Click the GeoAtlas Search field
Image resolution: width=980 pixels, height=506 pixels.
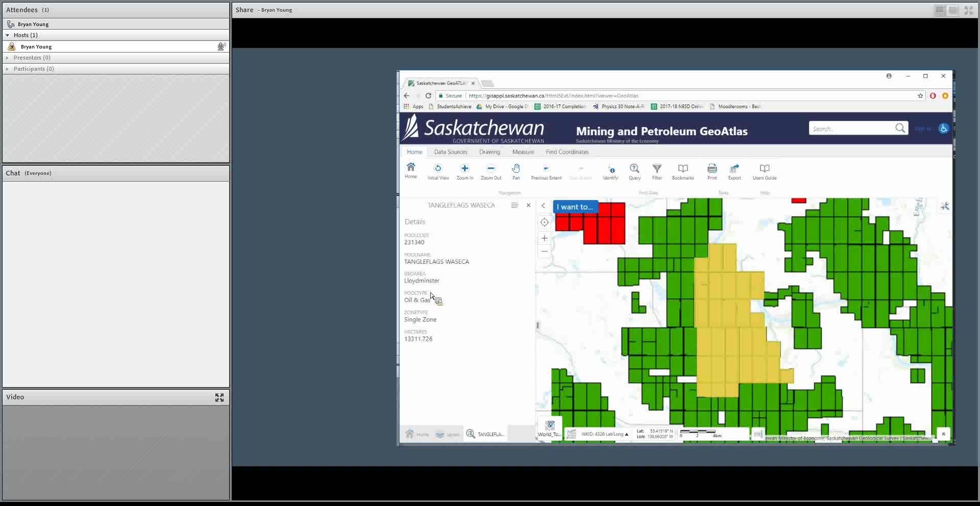pyautogui.click(x=851, y=129)
